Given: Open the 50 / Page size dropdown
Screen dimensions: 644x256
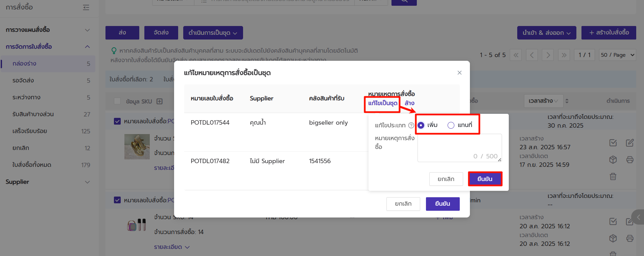Looking at the screenshot, I should pos(618,55).
